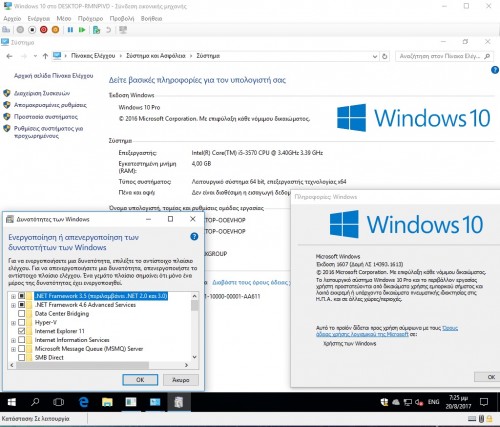The width and height of the screenshot is (500, 427).
Task: Turn off the virtual machine with the black square icon
Action: point(32,30)
